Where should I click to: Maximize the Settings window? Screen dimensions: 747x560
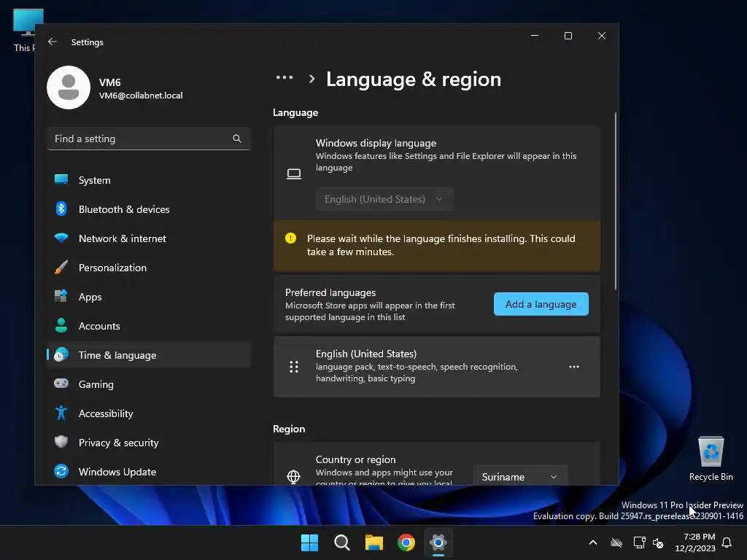point(568,36)
